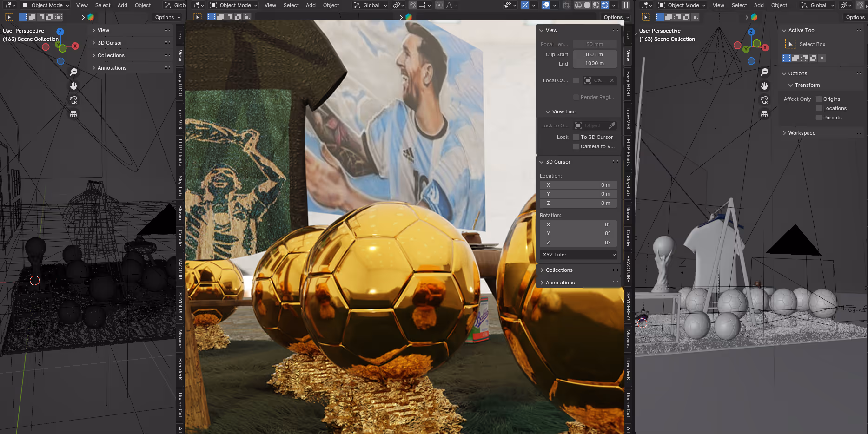The width and height of the screenshot is (868, 434).
Task: Toggle overlays in the middle viewport header
Action: 546,5
